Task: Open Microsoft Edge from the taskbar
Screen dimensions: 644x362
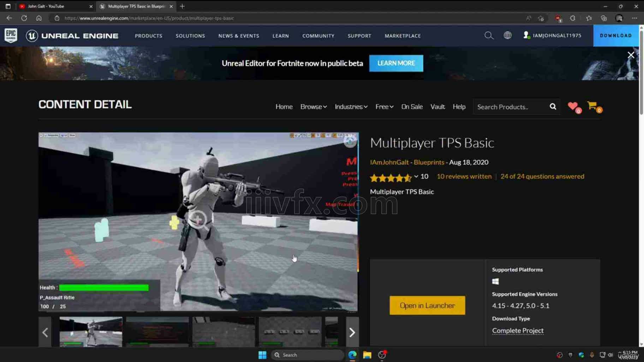Action: [x=352, y=355]
